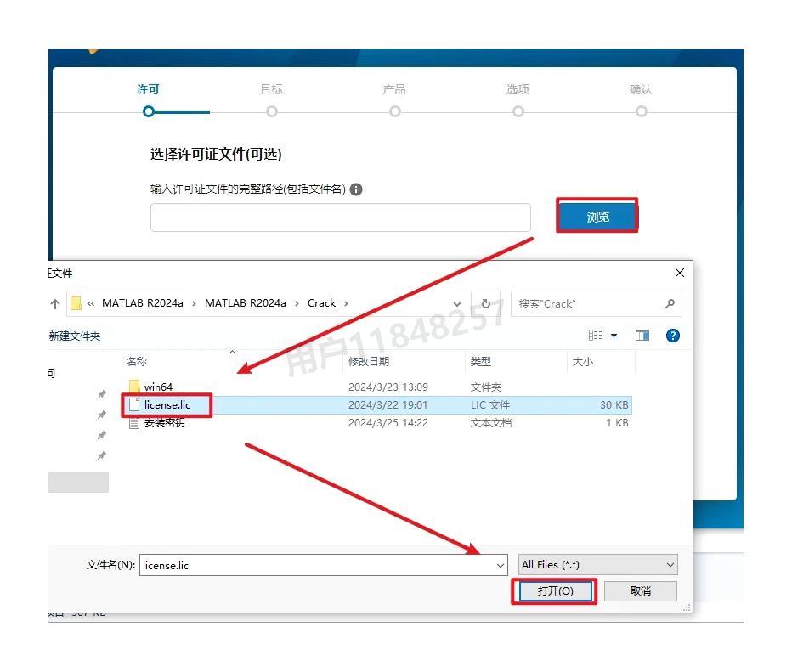Click the 文件名 filename input field
792x672 pixels.
pyautogui.click(x=323, y=565)
